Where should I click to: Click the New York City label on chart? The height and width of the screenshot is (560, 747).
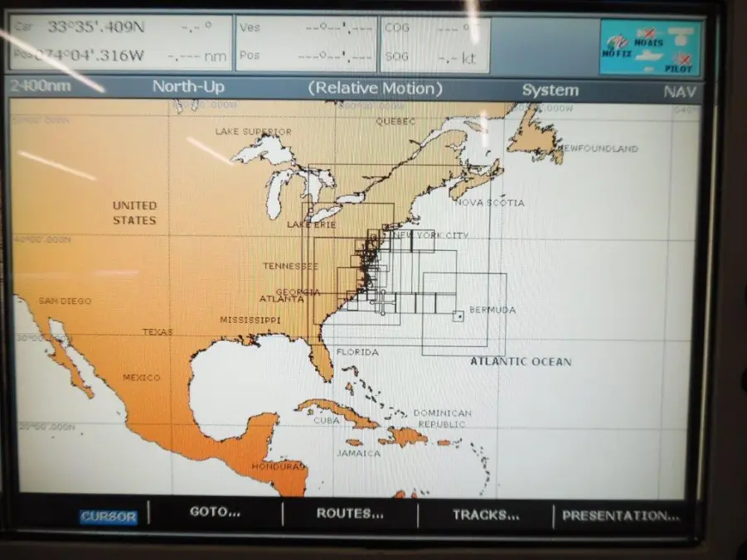pos(429,235)
